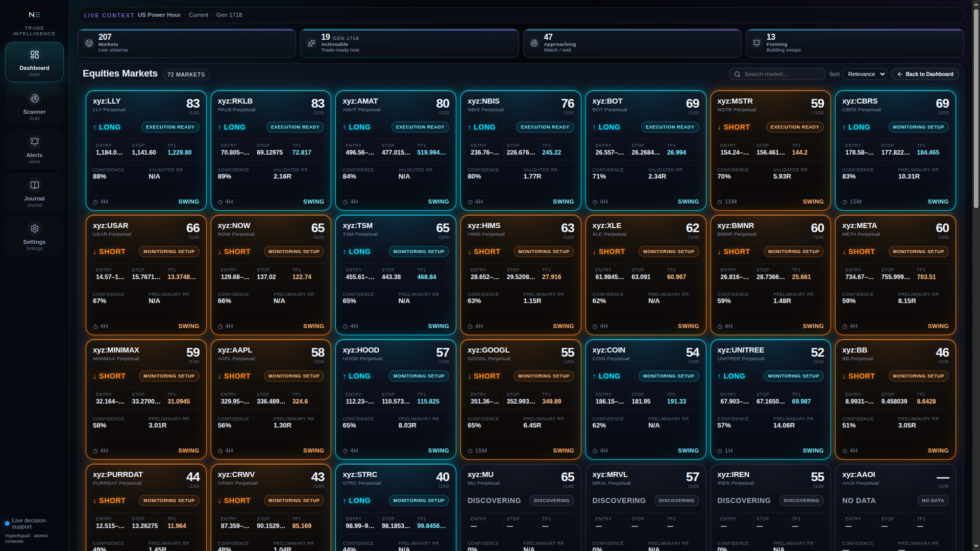
Task: Open the xyz:BOT market card
Action: pos(646,151)
